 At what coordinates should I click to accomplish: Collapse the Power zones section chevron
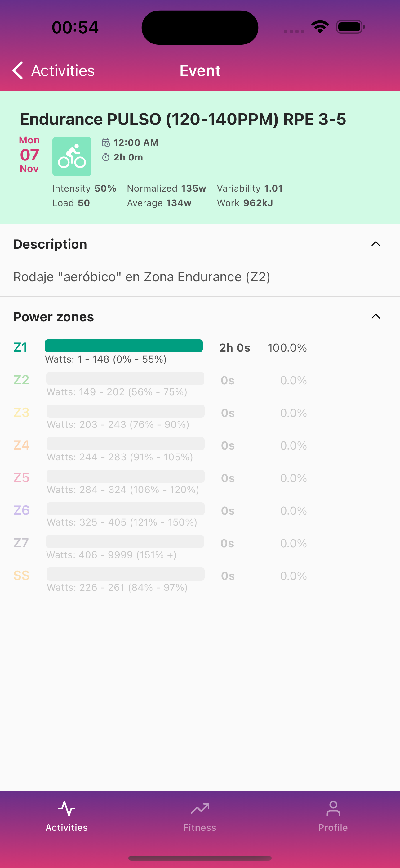376,316
